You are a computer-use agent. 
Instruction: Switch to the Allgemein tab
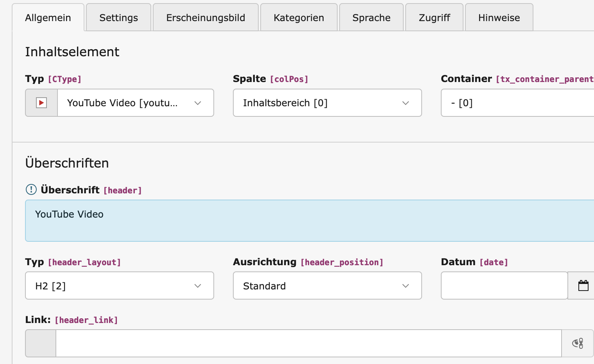[48, 18]
